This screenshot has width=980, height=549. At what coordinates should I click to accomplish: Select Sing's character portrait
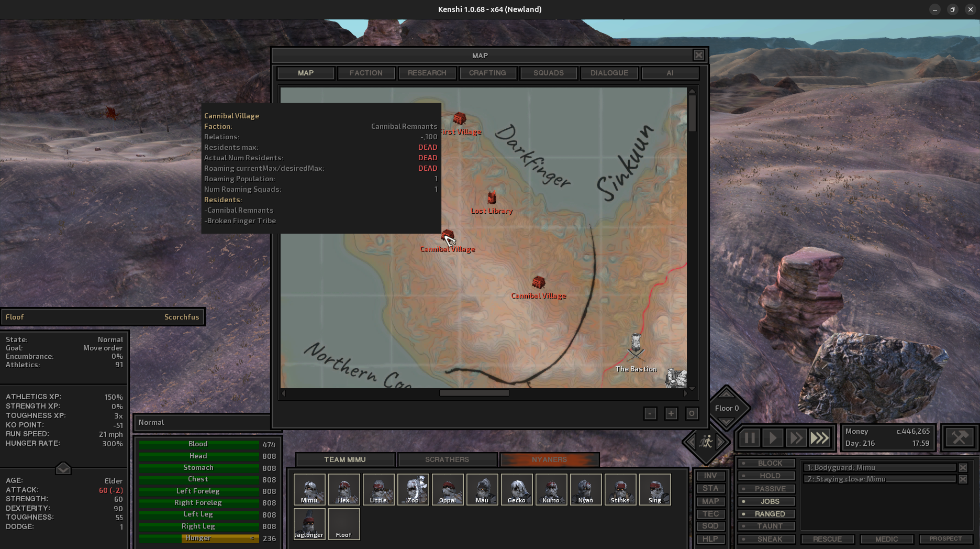(x=655, y=489)
